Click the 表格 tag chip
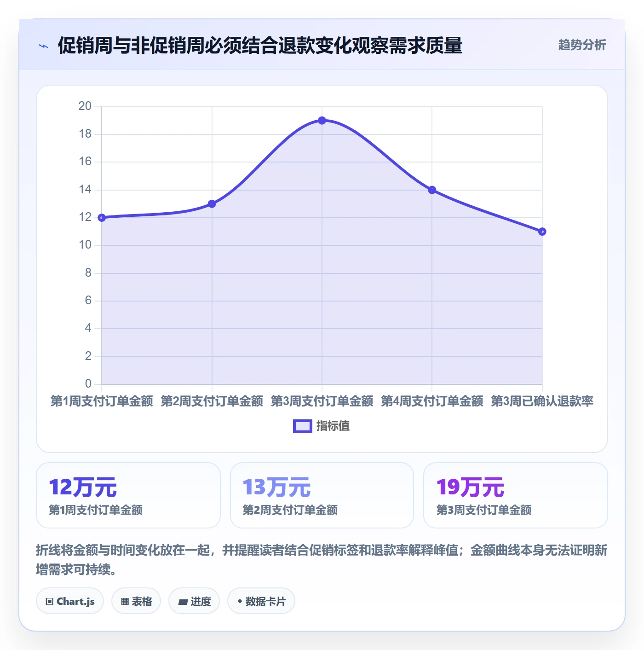Screen dimensions: 644x650 136,601
